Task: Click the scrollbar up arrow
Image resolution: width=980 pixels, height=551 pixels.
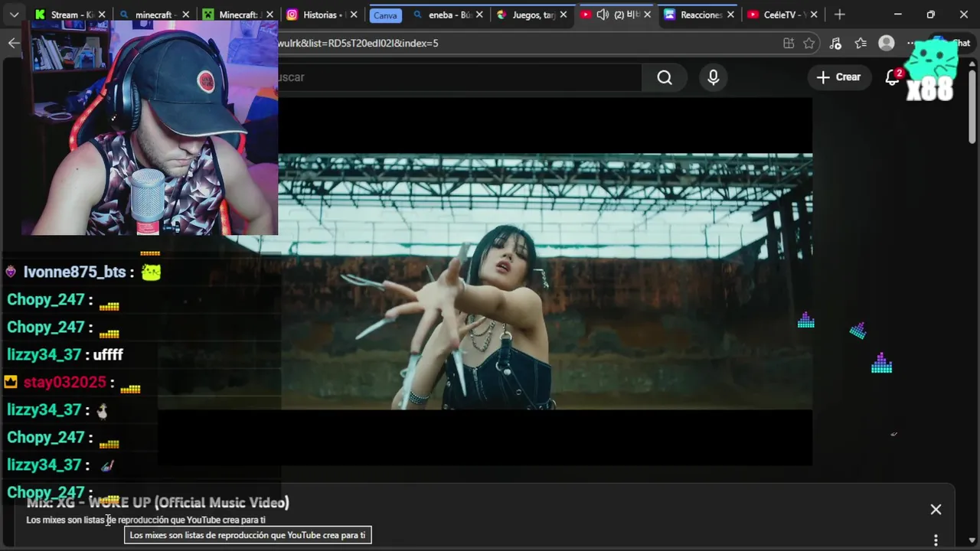Action: click(972, 63)
